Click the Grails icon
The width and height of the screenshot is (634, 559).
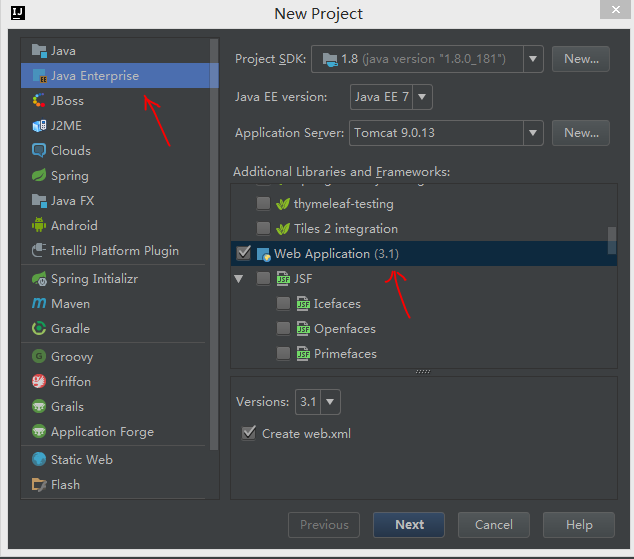[39, 406]
